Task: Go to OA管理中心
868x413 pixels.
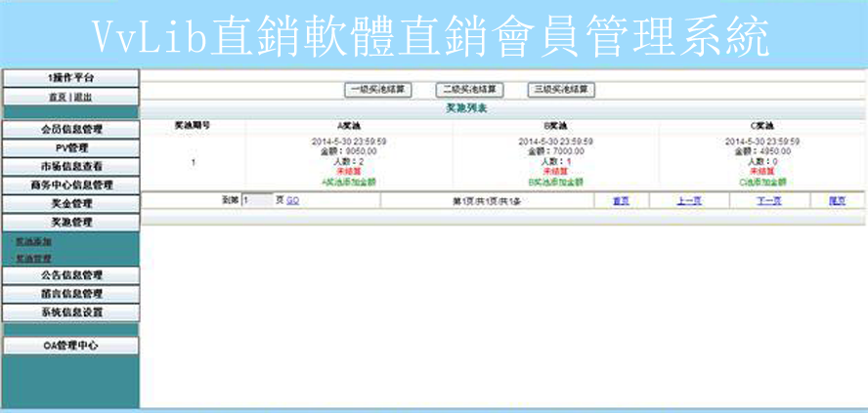Action: [x=70, y=346]
